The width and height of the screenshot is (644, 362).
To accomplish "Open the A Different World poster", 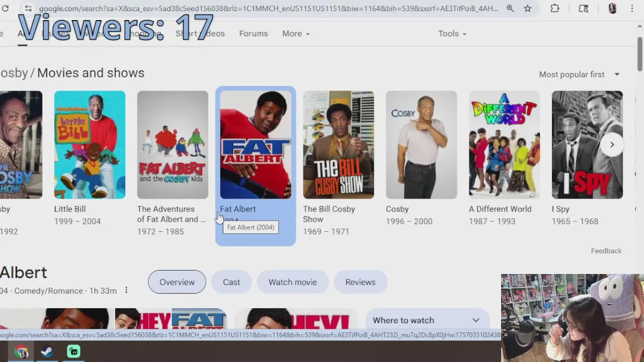I will pos(505,145).
